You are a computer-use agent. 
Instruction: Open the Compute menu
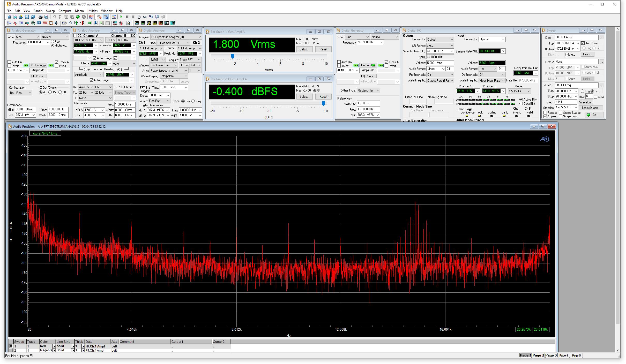(x=65, y=11)
